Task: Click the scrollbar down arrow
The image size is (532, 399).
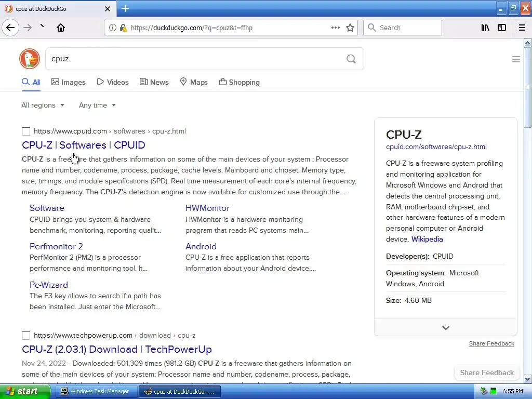Action: 527,379
